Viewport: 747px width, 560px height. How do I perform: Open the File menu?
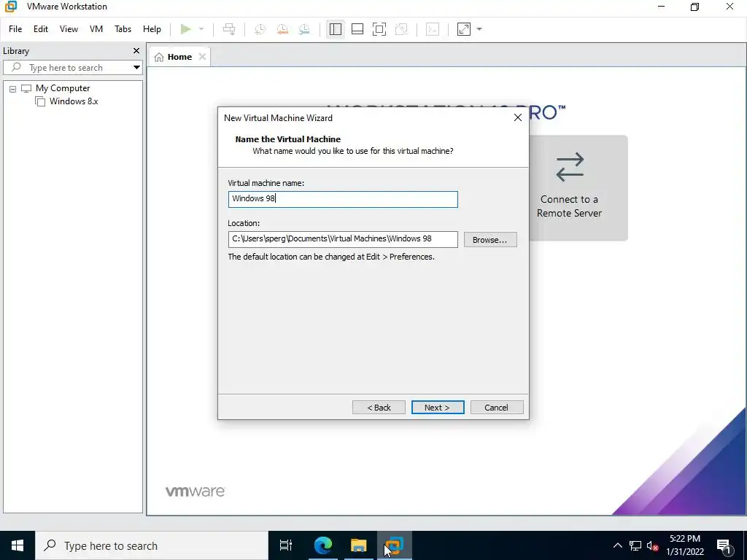(x=15, y=29)
